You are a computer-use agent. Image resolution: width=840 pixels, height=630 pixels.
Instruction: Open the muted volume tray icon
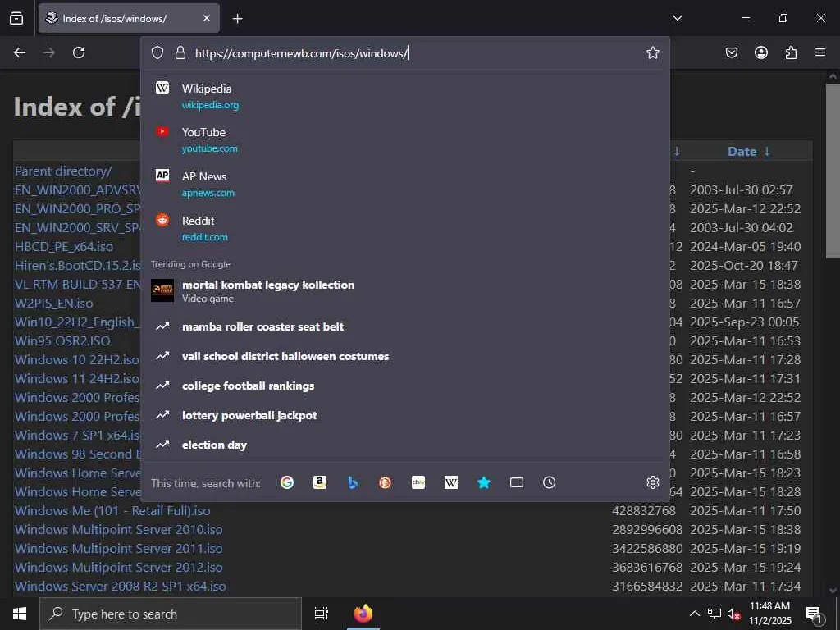click(733, 614)
